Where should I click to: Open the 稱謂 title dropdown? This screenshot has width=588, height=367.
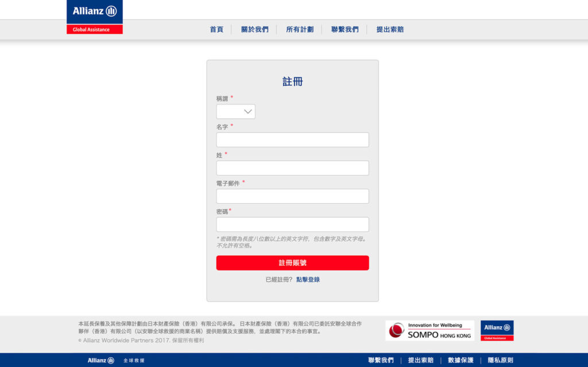[235, 111]
